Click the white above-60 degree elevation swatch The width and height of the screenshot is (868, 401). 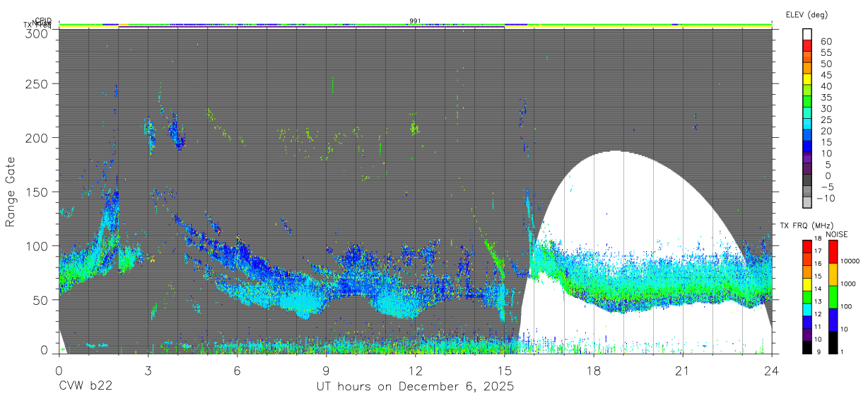pyautogui.click(x=807, y=35)
